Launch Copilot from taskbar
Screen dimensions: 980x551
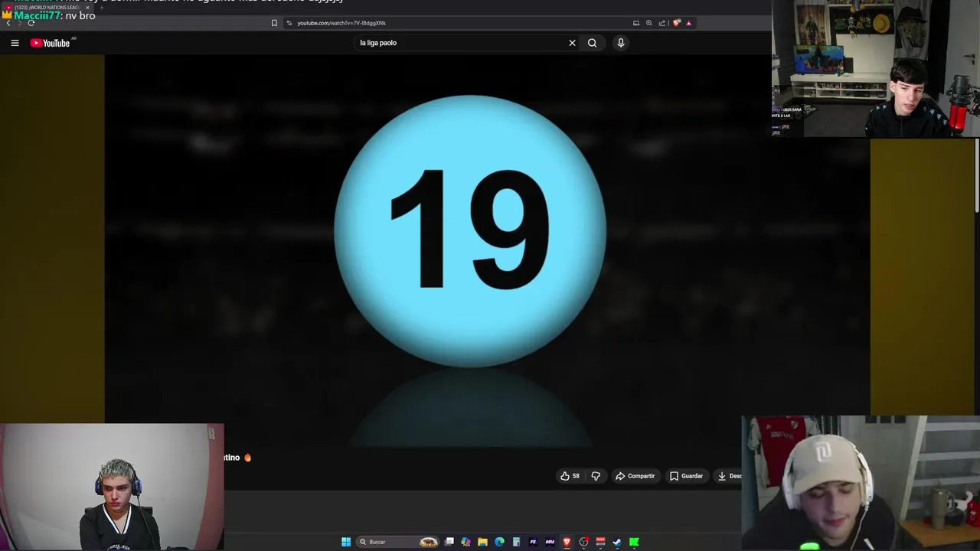(x=465, y=542)
